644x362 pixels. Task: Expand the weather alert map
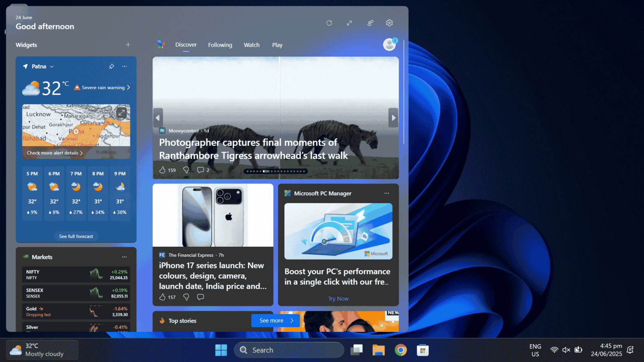click(x=121, y=113)
